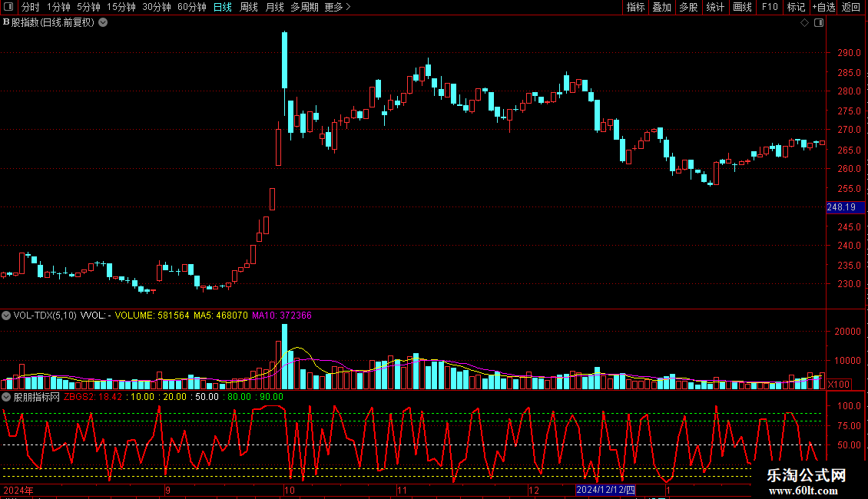The height and width of the screenshot is (499, 868).
Task: Select the 60分钟 period tab
Action: pyautogui.click(x=192, y=7)
